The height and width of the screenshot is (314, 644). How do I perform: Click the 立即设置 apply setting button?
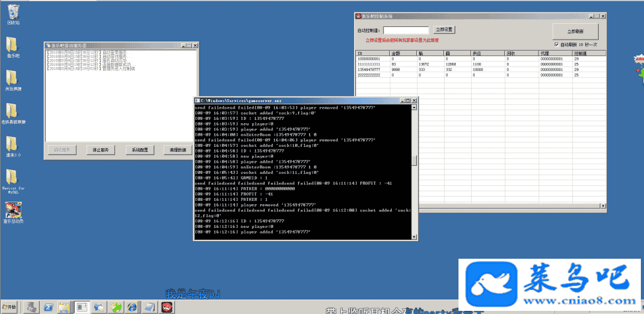pos(444,30)
